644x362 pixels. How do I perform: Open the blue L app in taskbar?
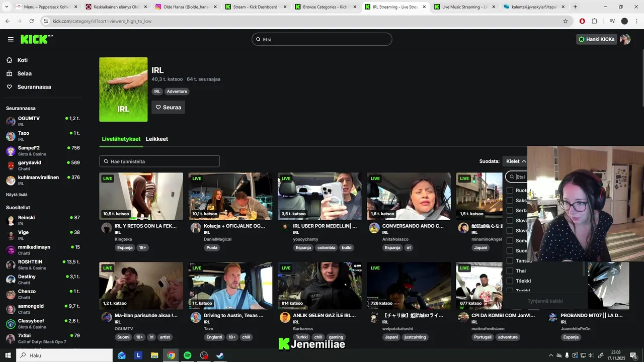[x=138, y=355]
